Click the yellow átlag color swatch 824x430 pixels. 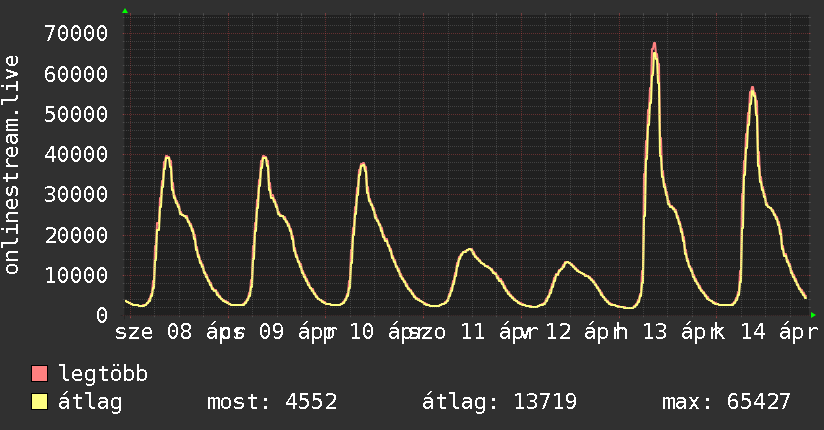pyautogui.click(x=39, y=402)
